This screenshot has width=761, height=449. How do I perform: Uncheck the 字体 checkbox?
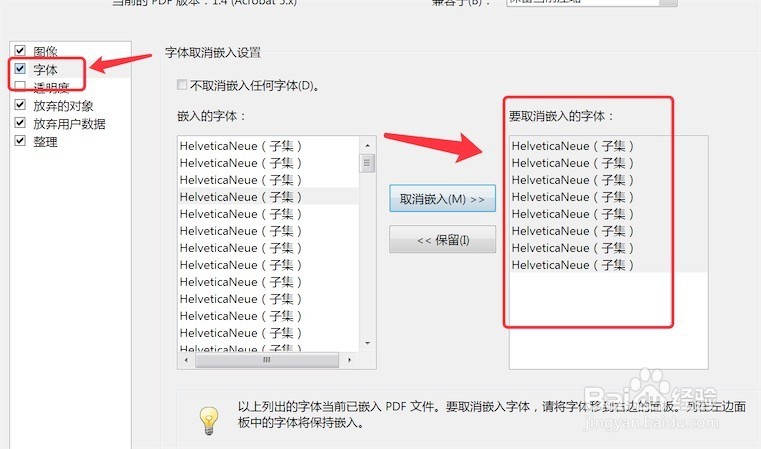[x=20, y=68]
